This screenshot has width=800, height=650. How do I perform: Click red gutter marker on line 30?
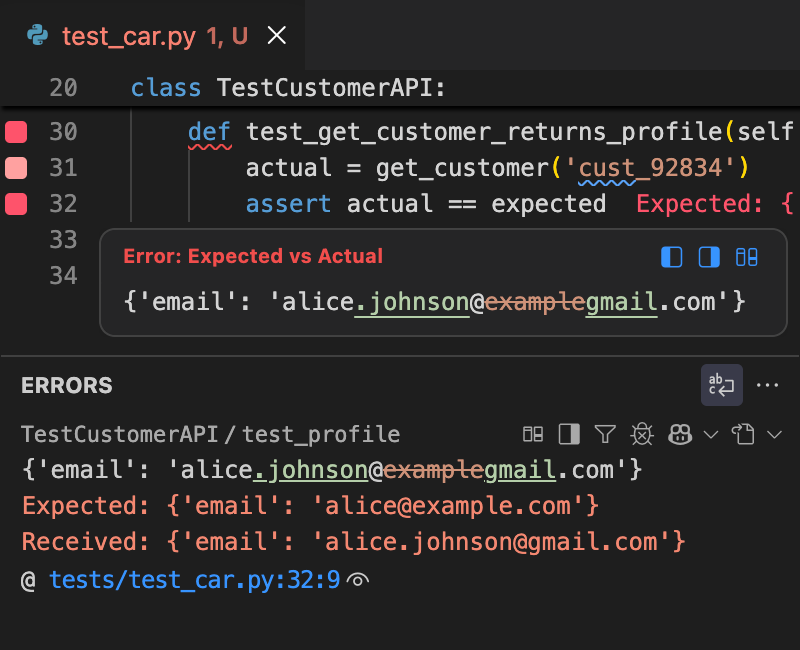tap(16, 132)
